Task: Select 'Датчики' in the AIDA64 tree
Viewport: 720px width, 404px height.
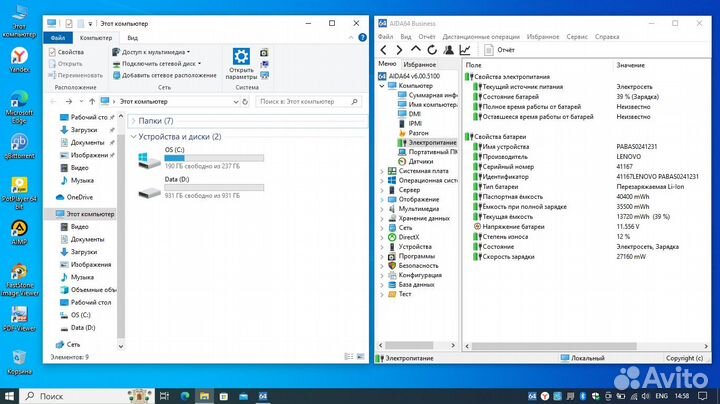Action: pyautogui.click(x=420, y=161)
